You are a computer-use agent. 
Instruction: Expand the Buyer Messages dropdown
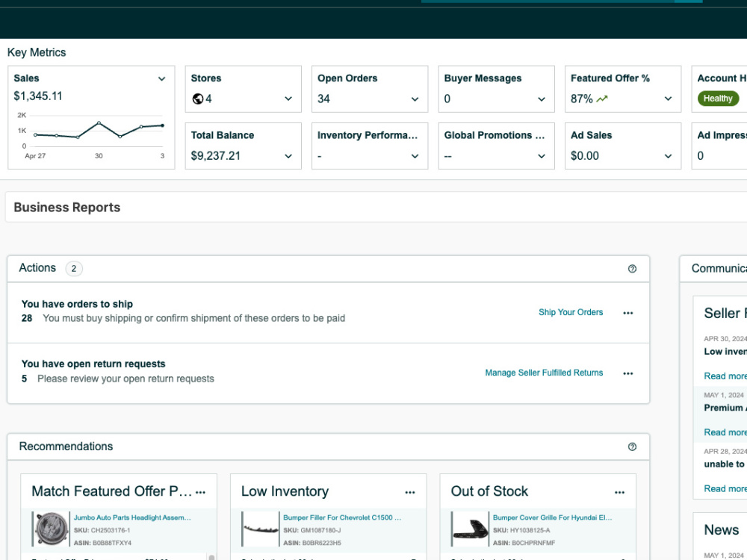[542, 99]
